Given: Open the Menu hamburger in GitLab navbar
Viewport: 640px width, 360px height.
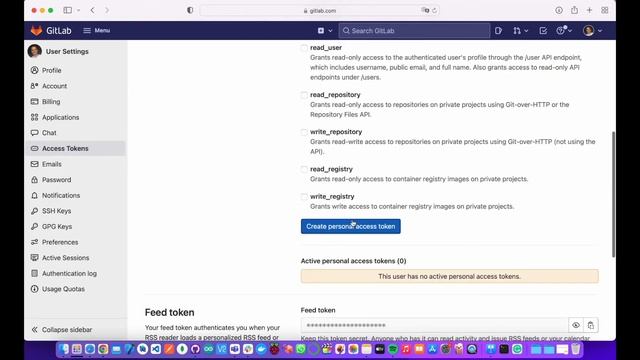Looking at the screenshot, I should pos(96,31).
